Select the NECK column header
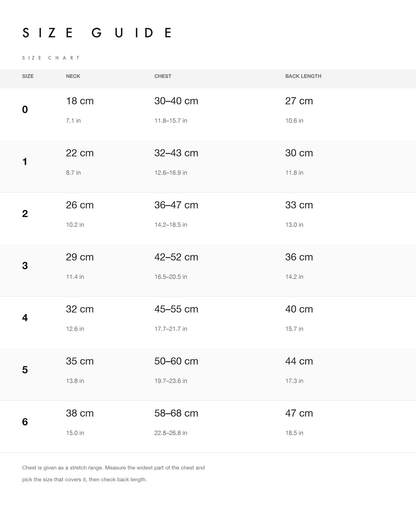This screenshot has width=416, height=508. [x=73, y=76]
